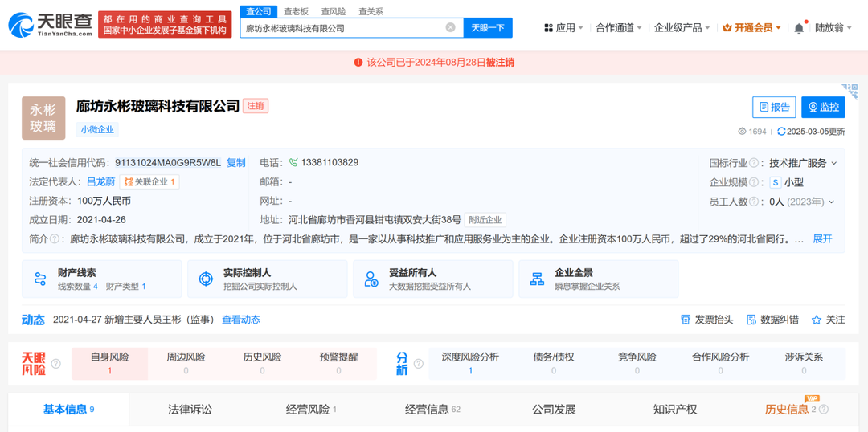Select the 查关系 search tab
Viewport: 868px width, 432px height.
click(x=371, y=11)
